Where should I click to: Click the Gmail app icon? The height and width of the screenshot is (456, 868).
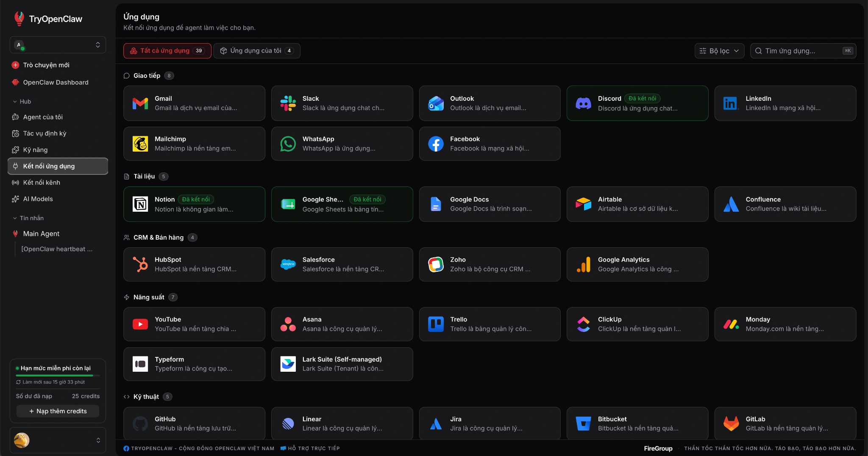[140, 103]
